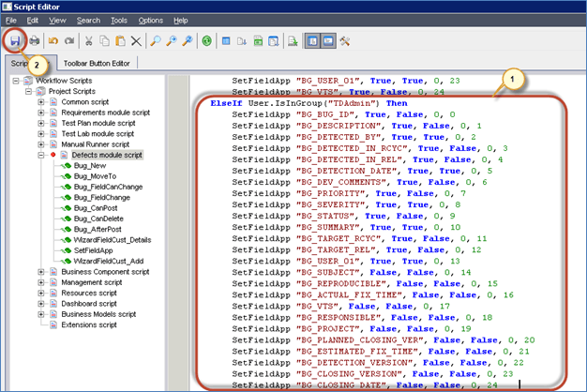Click the Paste clipboard icon
The height and width of the screenshot is (392, 587).
click(x=119, y=41)
